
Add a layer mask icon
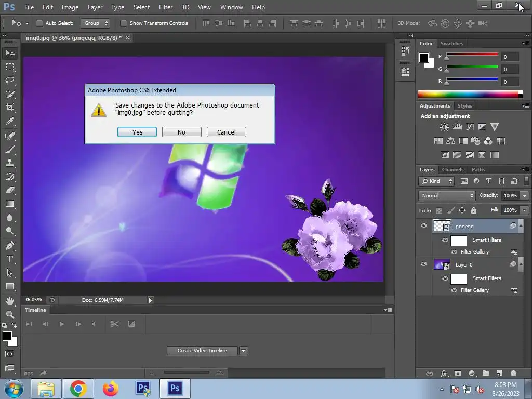pos(458,373)
